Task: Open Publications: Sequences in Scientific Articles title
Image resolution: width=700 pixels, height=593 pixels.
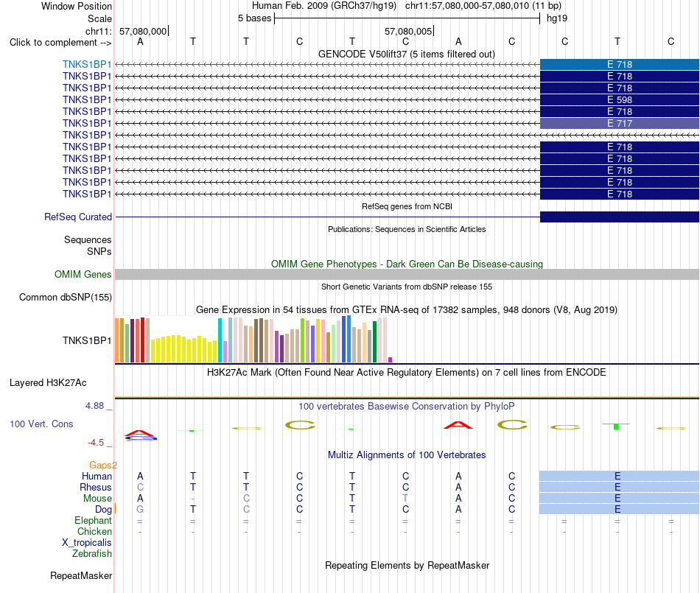Action: point(407,229)
